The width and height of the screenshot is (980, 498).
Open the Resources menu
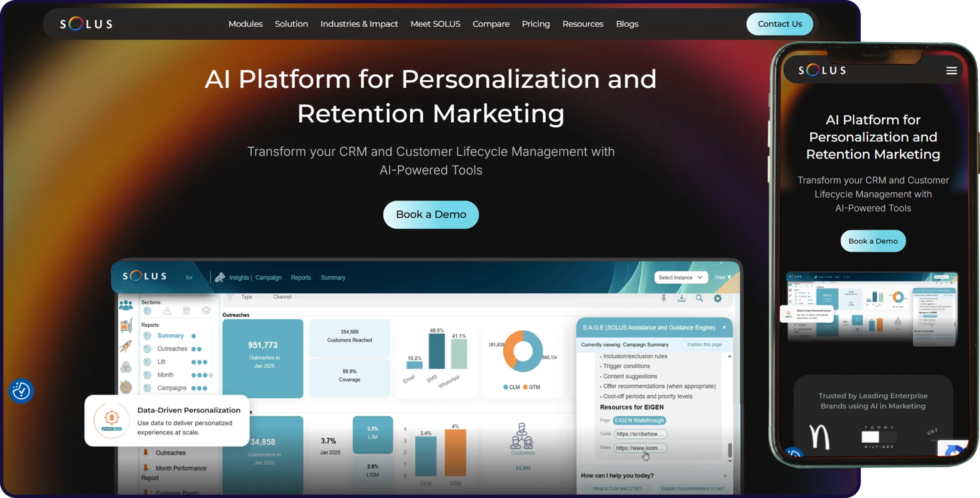(x=583, y=24)
